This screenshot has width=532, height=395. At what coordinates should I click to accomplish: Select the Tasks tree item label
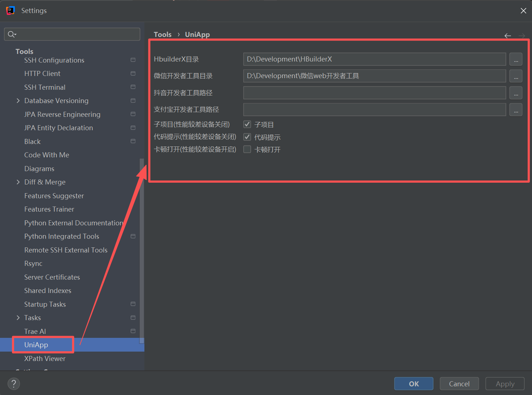33,318
